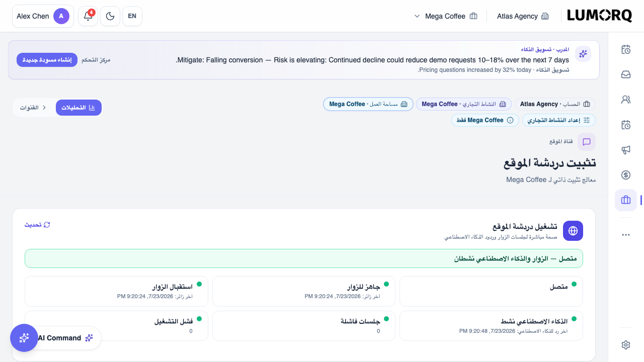Click the المدرب · تسويق الذكاء banner label
Image resolution: width=644 pixels, height=362 pixels.
545,49
